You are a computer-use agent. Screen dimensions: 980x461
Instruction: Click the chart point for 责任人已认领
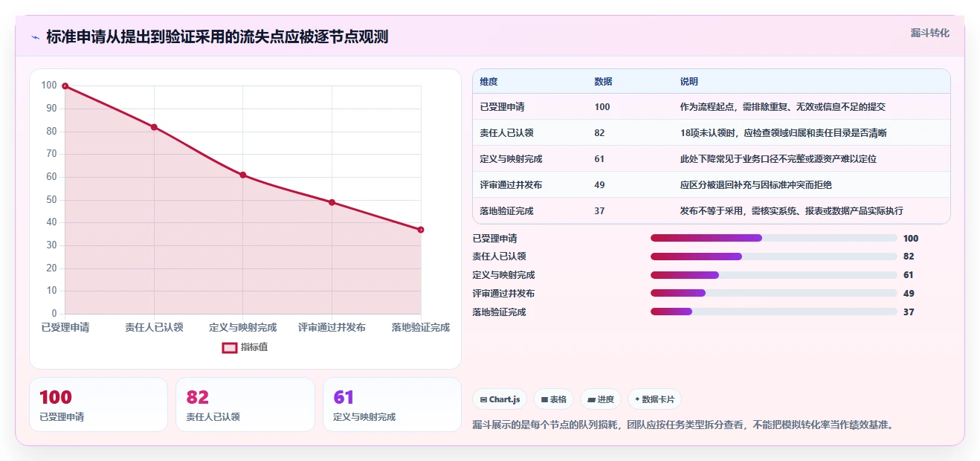(154, 127)
